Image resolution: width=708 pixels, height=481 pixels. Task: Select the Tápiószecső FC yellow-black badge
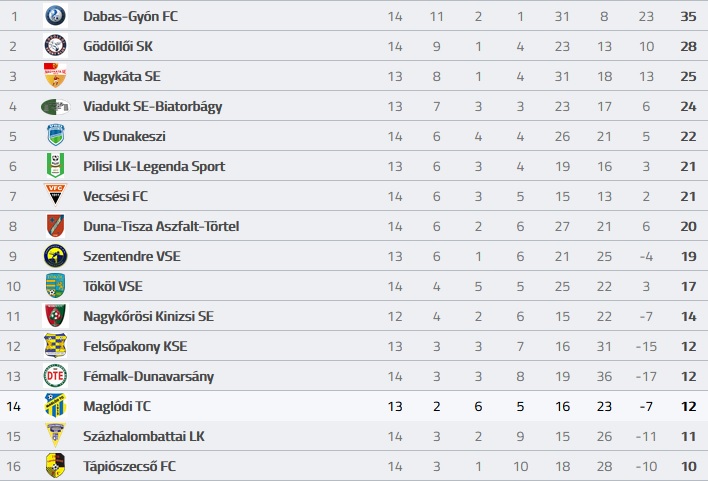pyautogui.click(x=56, y=466)
